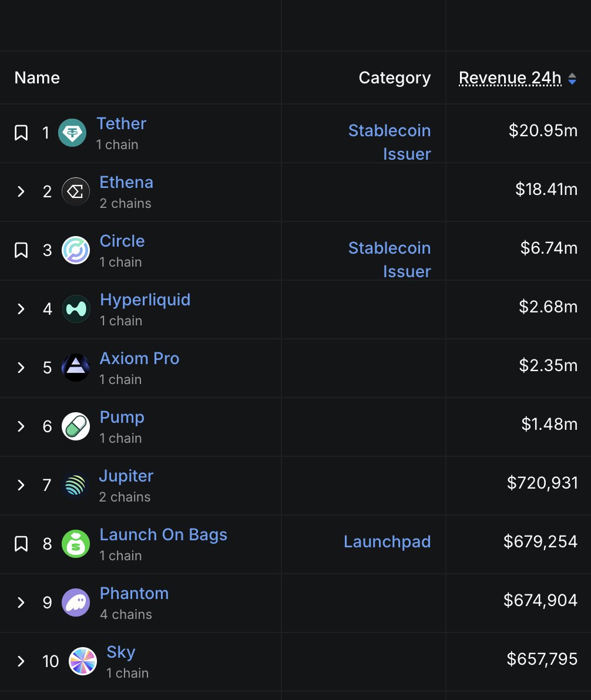591x700 pixels.
Task: Toggle bookmark for Circle
Action: tap(21, 250)
